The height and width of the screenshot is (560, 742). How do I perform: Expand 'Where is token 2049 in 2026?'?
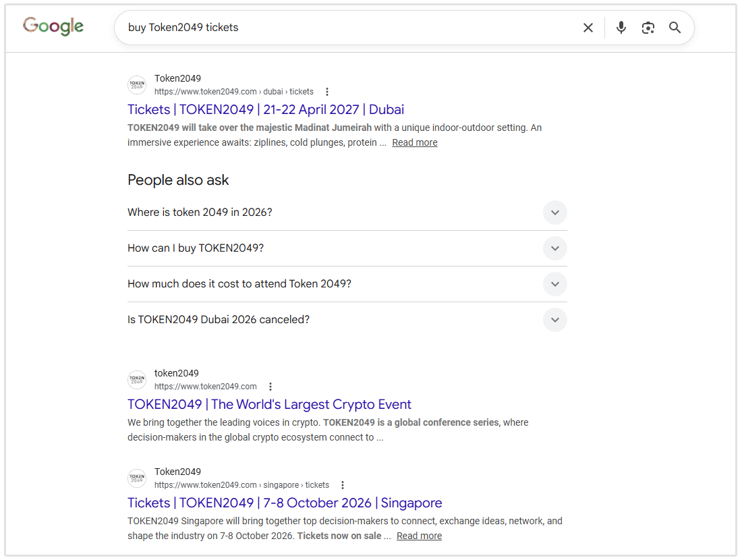pyautogui.click(x=554, y=212)
